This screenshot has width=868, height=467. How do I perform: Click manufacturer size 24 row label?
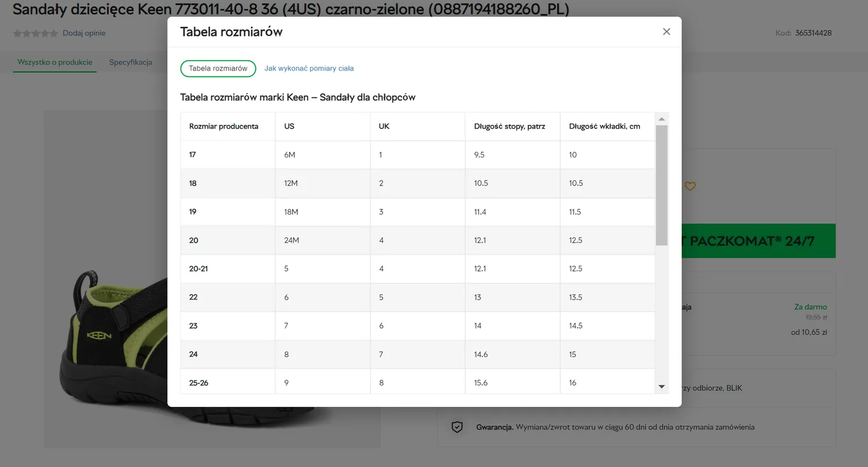click(193, 354)
